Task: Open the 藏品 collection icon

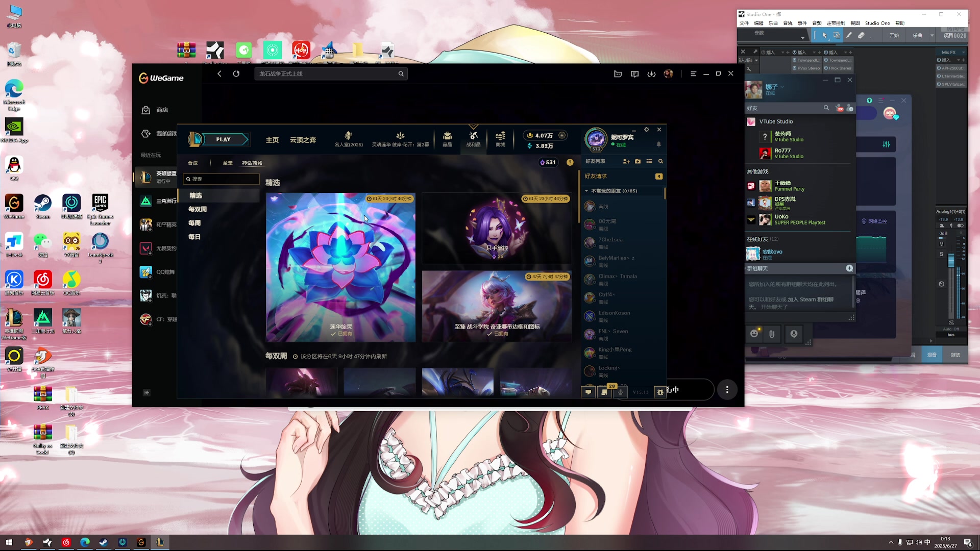Action: [447, 139]
